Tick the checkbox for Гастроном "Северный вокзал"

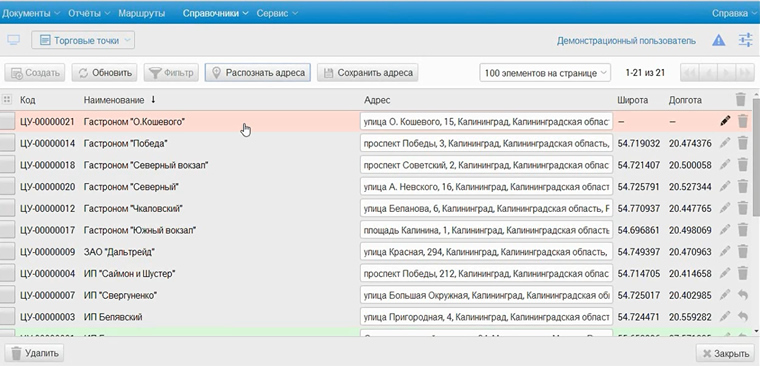(7, 165)
